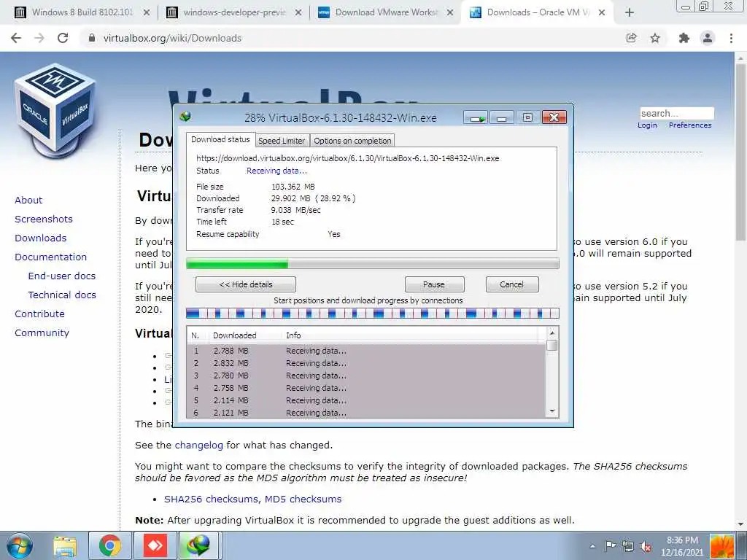Open the changelog link
The image size is (747, 560).
coord(198,446)
